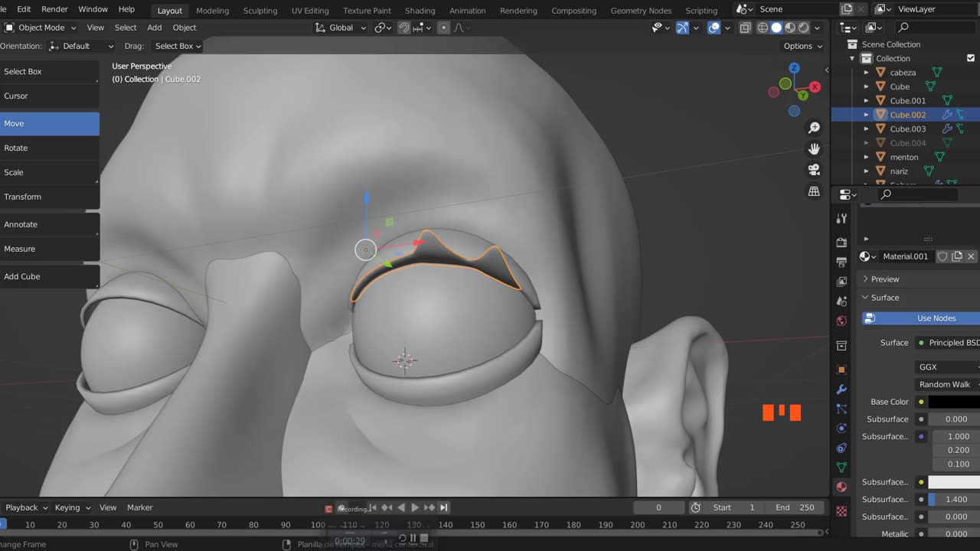
Task: Toggle X-ray view in viewport header
Action: click(746, 28)
